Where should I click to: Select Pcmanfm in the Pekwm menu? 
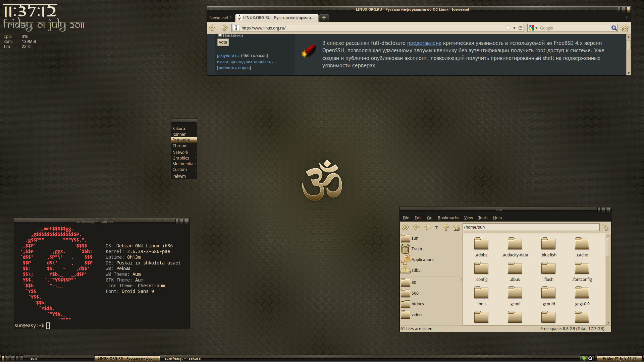coord(181,140)
